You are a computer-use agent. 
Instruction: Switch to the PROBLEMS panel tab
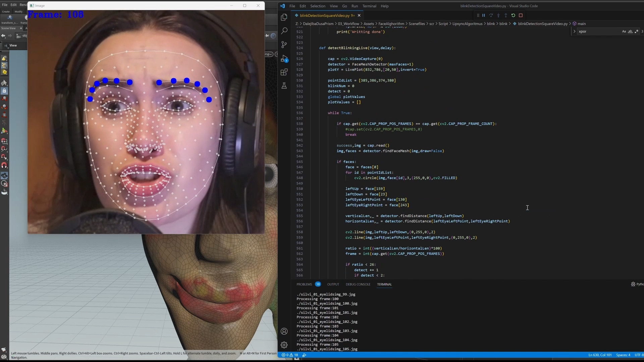pyautogui.click(x=304, y=284)
